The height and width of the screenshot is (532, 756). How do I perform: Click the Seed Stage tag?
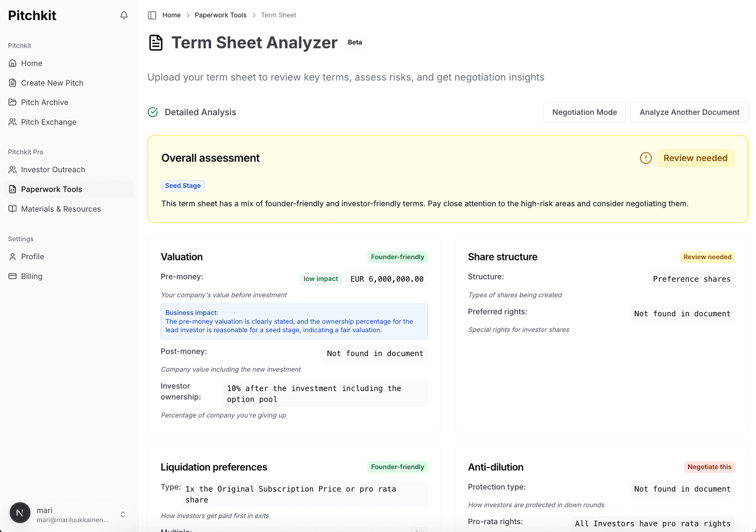pos(183,186)
